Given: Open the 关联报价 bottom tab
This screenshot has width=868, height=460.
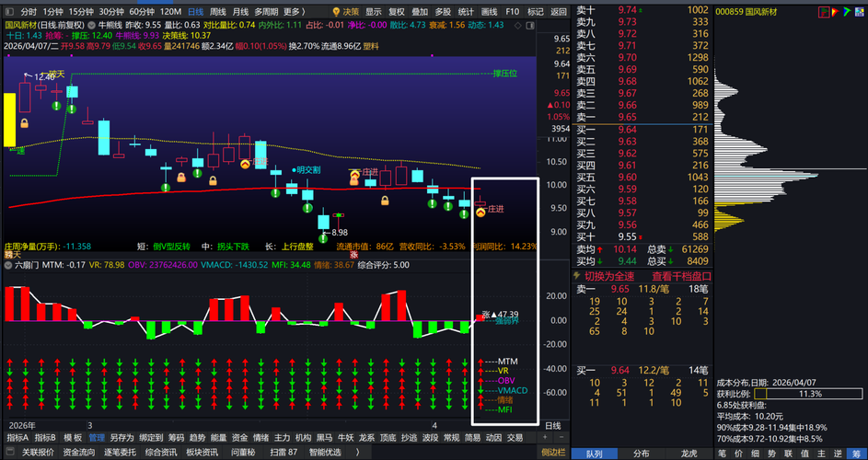Looking at the screenshot, I should 38,453.
